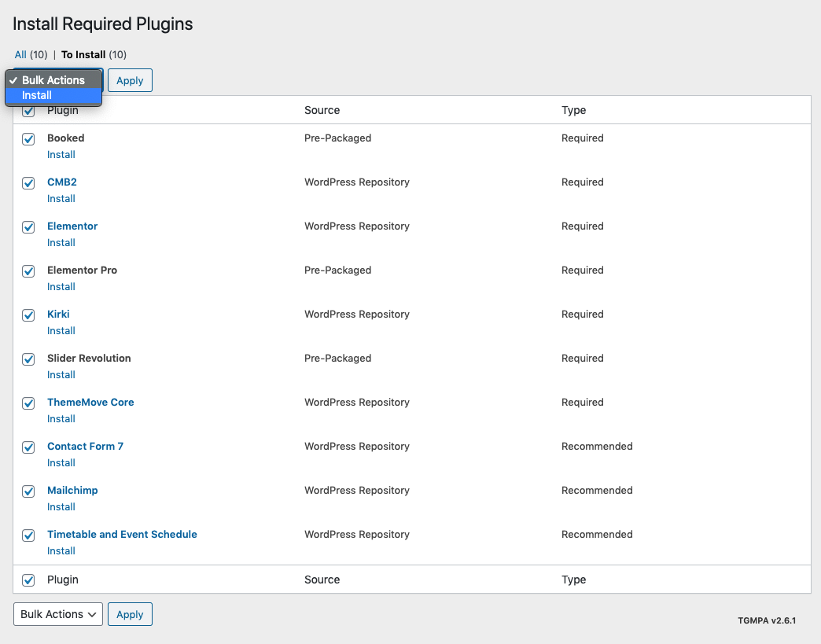This screenshot has height=644, width=821.
Task: Uncheck the Elementor plugin checkbox
Action: tap(28, 226)
